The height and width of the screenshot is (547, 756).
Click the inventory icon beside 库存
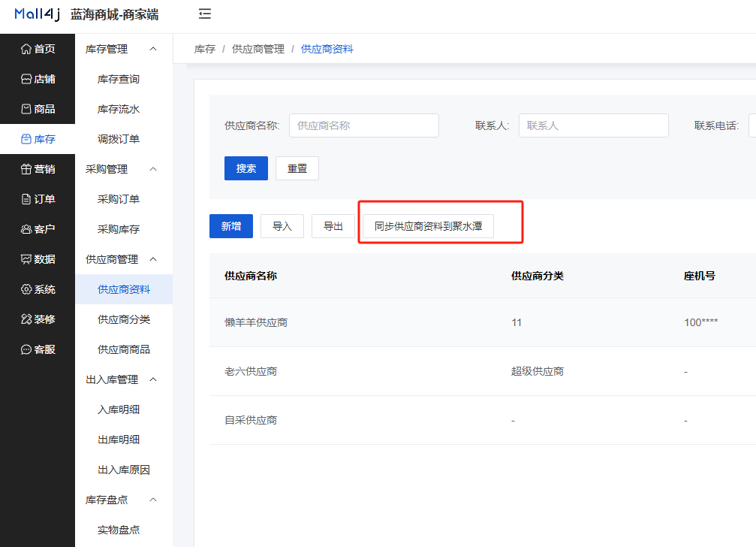tap(26, 140)
